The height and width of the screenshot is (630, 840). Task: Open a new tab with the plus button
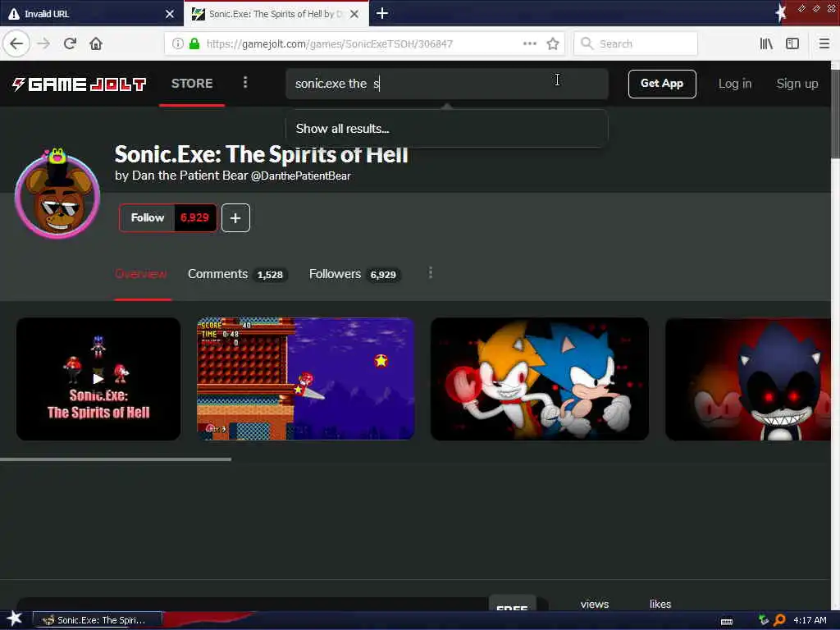click(382, 13)
